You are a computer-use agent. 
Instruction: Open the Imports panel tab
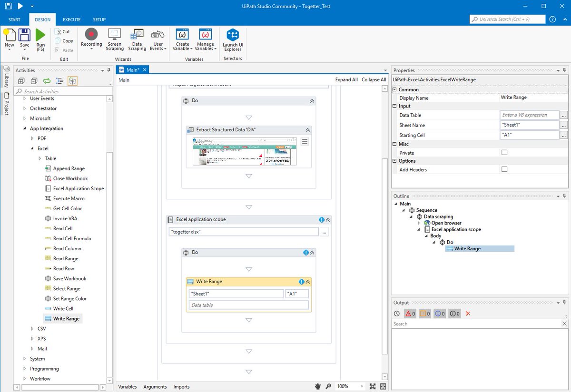pyautogui.click(x=181, y=387)
